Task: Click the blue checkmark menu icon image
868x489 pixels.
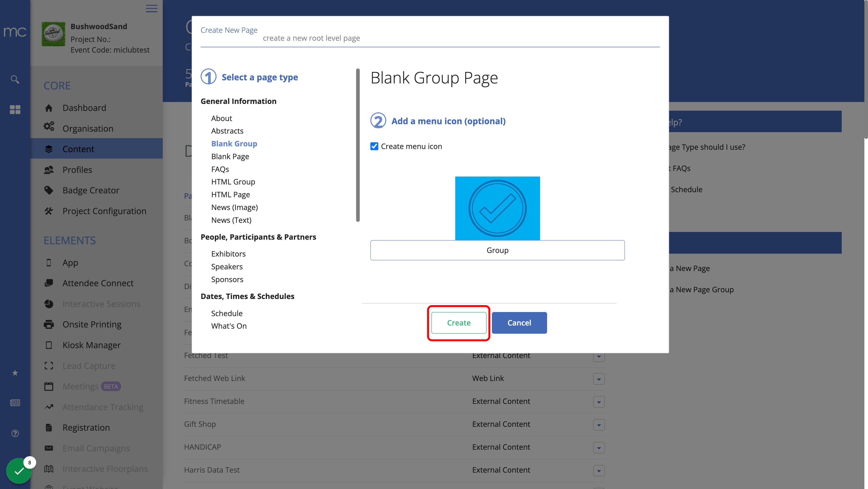Action: pyautogui.click(x=497, y=208)
